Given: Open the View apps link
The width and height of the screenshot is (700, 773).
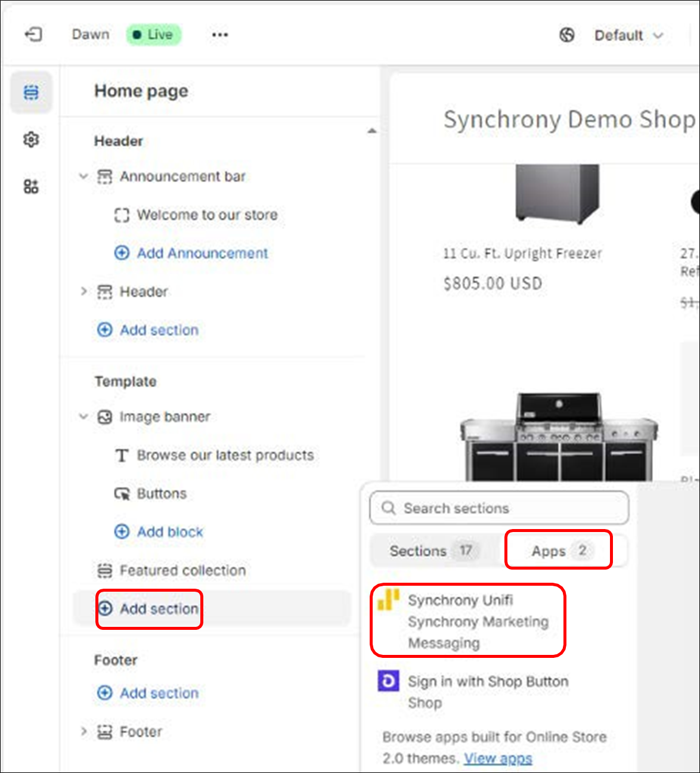Looking at the screenshot, I should point(498,759).
